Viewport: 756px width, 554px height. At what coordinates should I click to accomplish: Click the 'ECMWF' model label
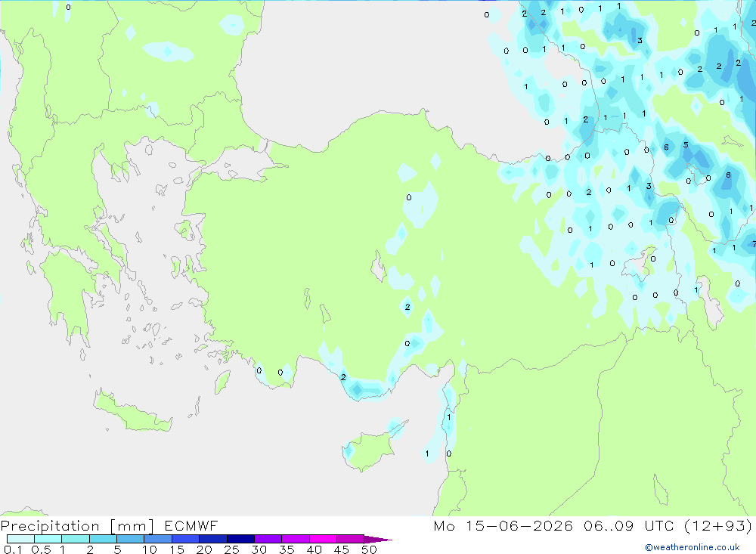click(191, 526)
